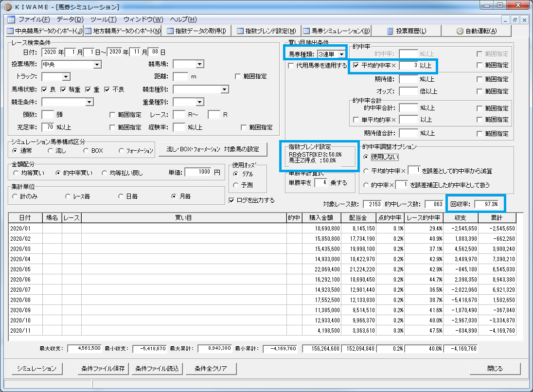Minimize the inner MDI child window
The width and height of the screenshot is (533, 392).
(x=505, y=20)
